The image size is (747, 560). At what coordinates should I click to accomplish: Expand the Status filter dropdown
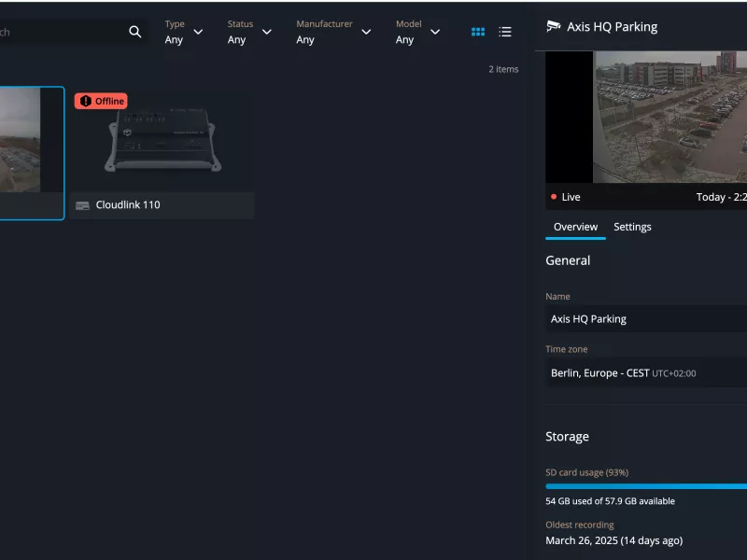(249, 32)
